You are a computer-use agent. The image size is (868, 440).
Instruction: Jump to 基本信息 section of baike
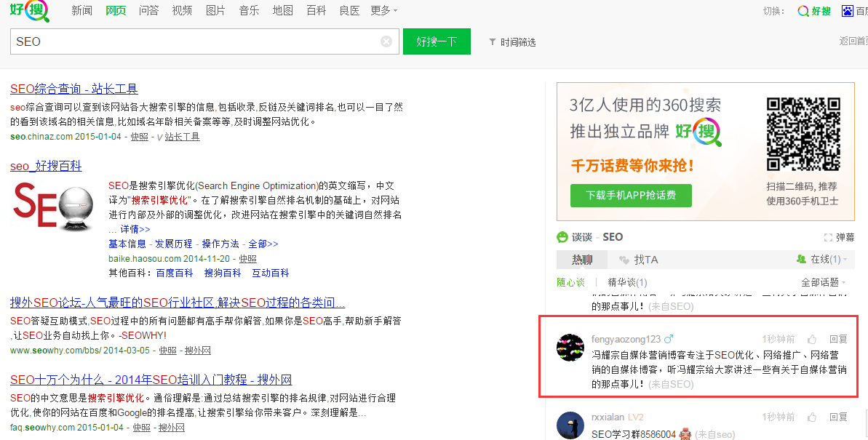(x=127, y=244)
